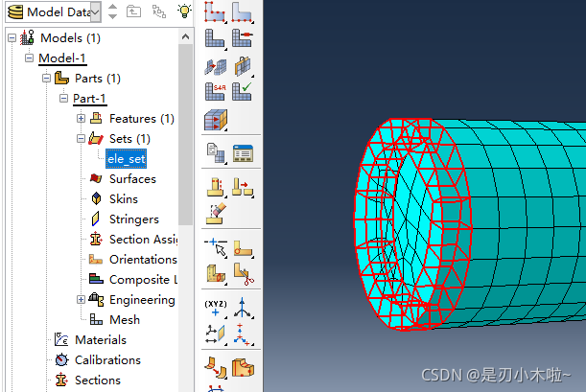Click the lightbulb icon above model tree
The image size is (586, 392).
[x=185, y=12]
